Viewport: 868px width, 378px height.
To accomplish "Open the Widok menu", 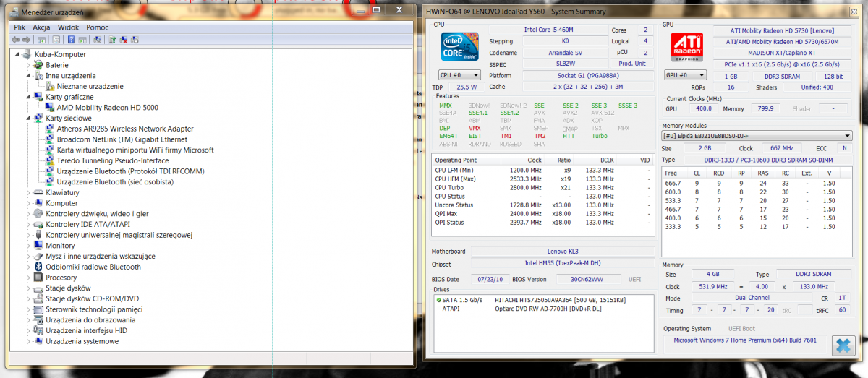I will pyautogui.click(x=68, y=27).
